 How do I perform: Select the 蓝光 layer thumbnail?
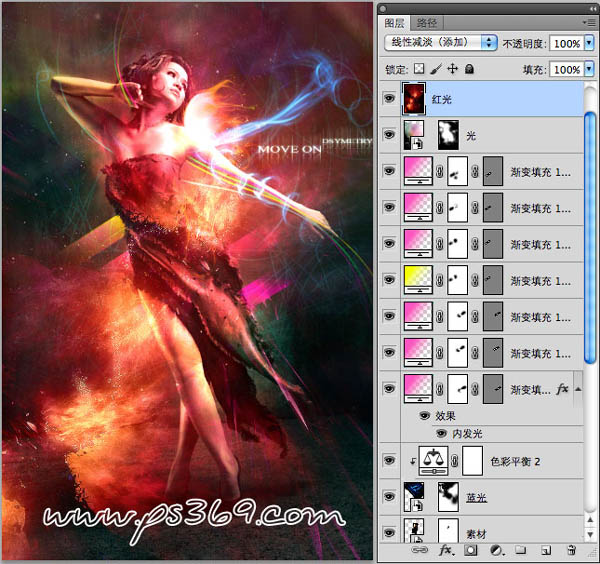pos(414,497)
